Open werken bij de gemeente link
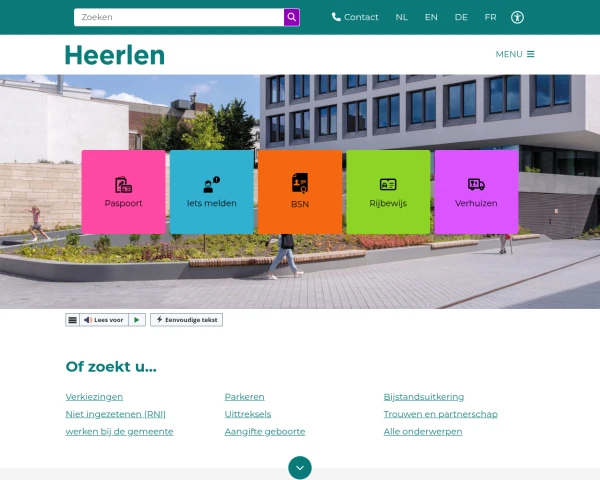This screenshot has height=480, width=600. [x=119, y=432]
